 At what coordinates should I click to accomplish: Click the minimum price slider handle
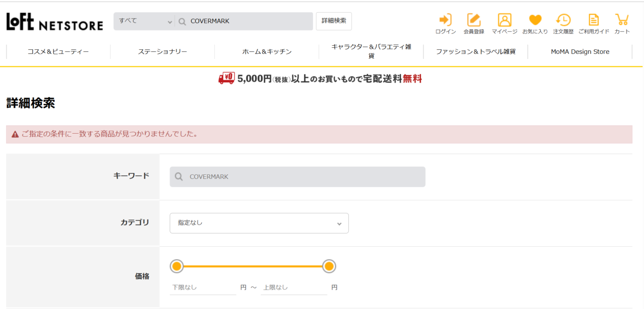(x=177, y=266)
